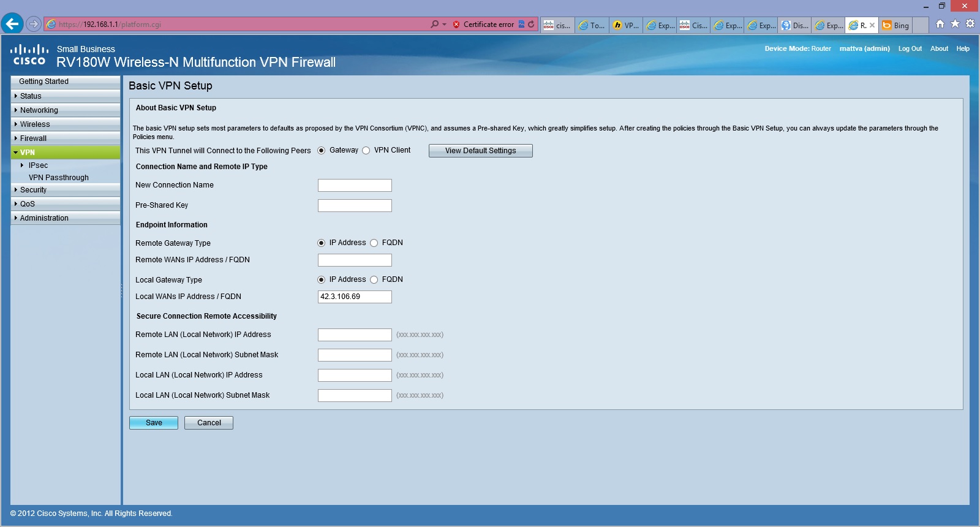Expand the Security menu section
This screenshot has width=980, height=527.
(66, 190)
